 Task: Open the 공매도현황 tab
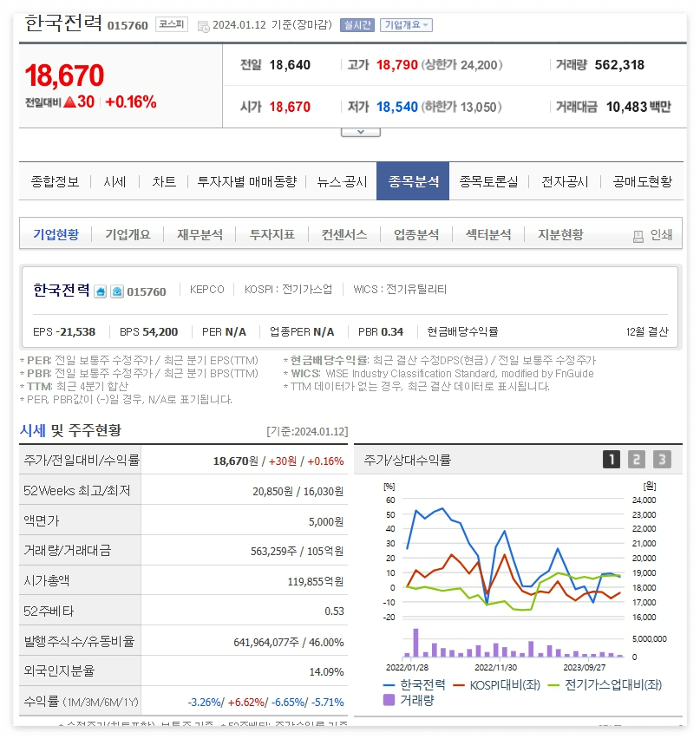pos(642,181)
